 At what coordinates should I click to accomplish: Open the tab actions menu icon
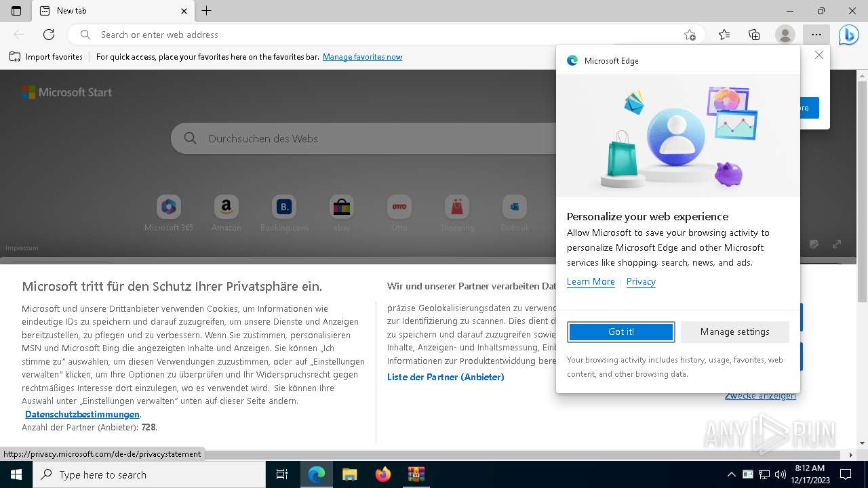(16, 11)
